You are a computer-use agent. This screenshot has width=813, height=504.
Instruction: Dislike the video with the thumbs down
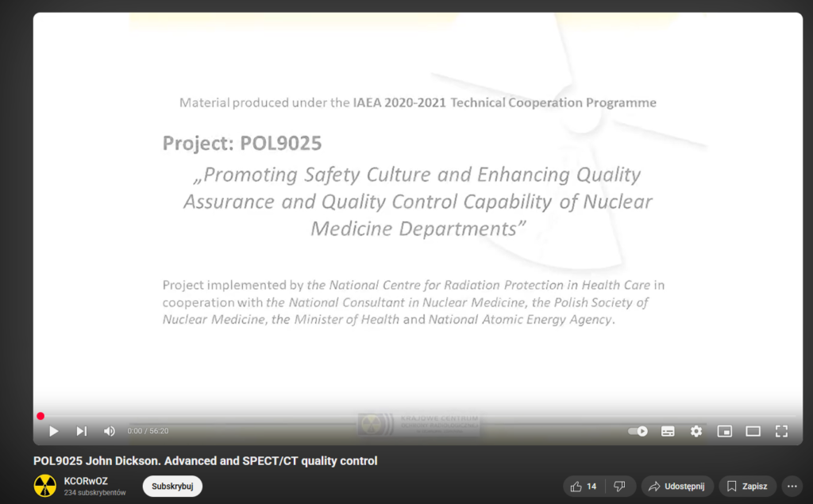coord(620,486)
